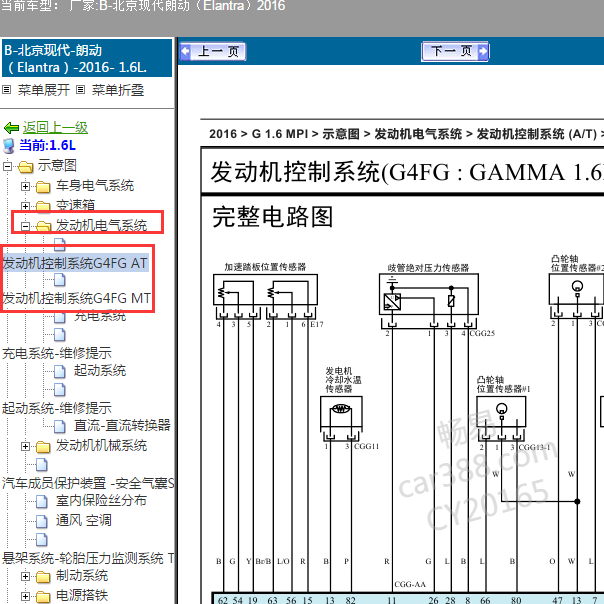Expand the 车身电气系统 folder
Screen dimensions: 604x604
click(25, 187)
